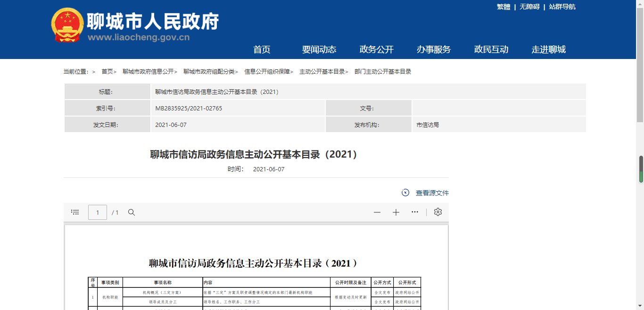The width and height of the screenshot is (644, 310).
Task: Open the 站群导航 site navigation
Action: point(562,7)
